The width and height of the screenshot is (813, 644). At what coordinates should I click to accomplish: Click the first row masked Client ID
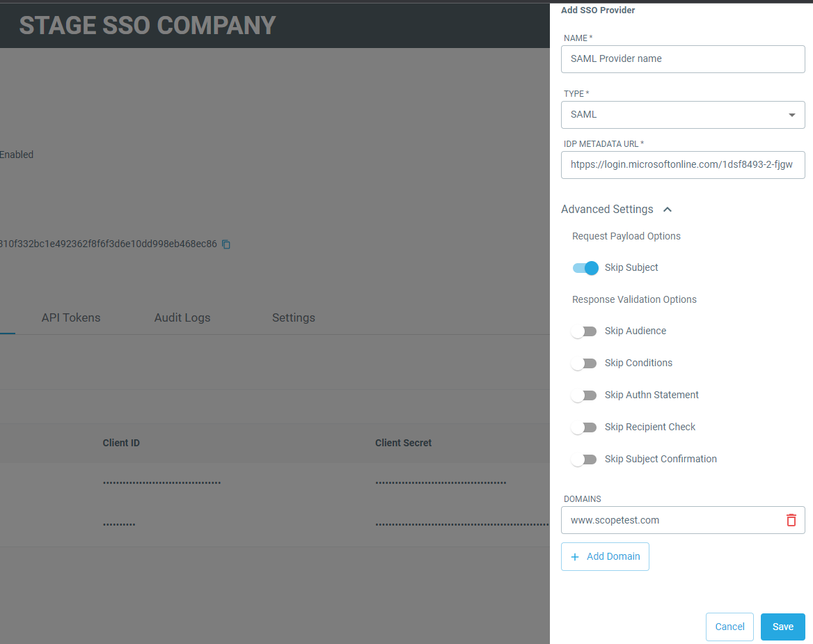[161, 482]
